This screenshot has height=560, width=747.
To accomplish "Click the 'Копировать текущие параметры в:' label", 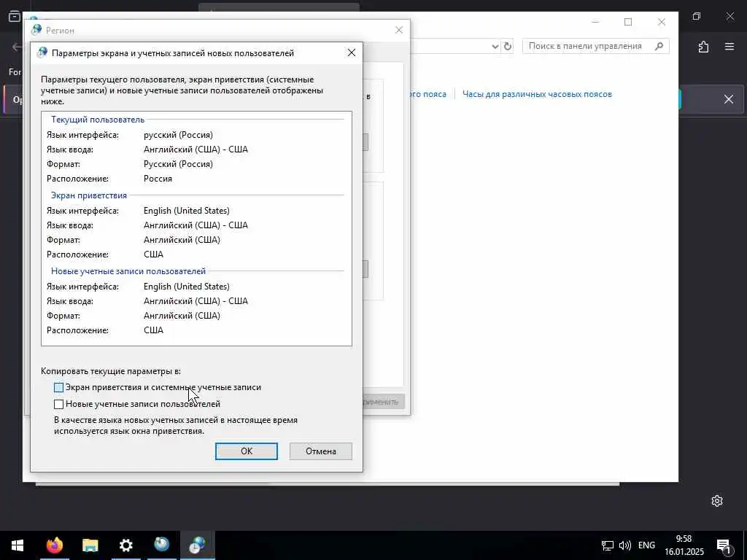I will (111, 371).
